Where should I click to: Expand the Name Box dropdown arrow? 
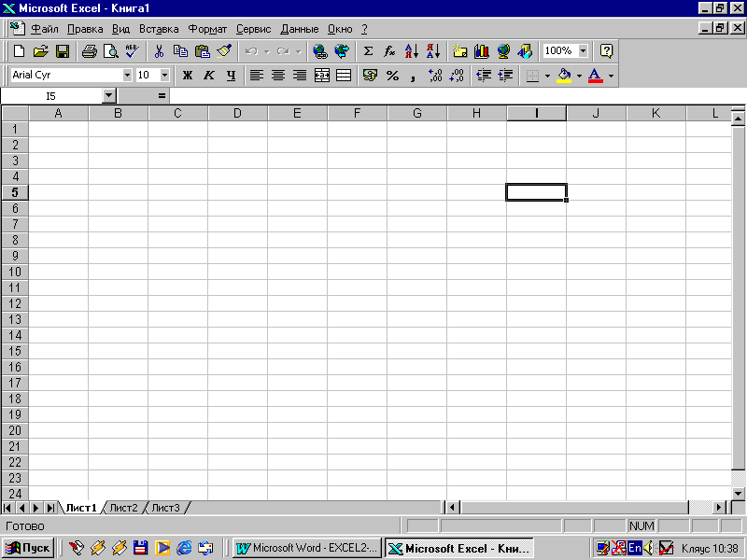tap(109, 96)
